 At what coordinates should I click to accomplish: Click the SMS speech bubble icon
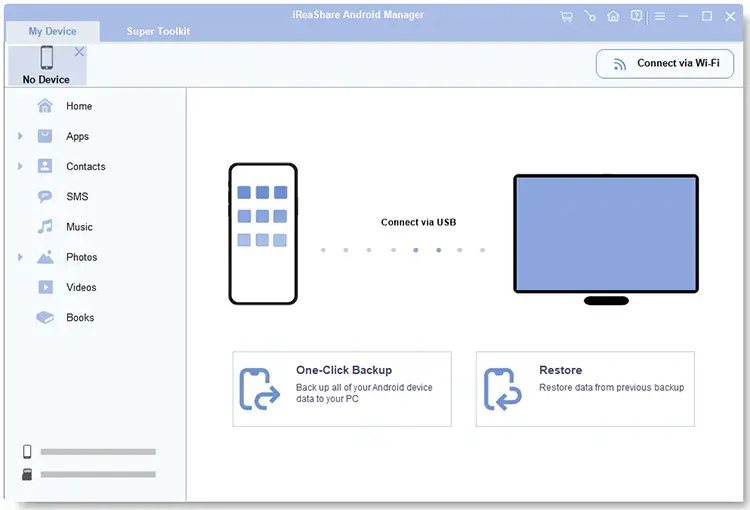point(45,197)
